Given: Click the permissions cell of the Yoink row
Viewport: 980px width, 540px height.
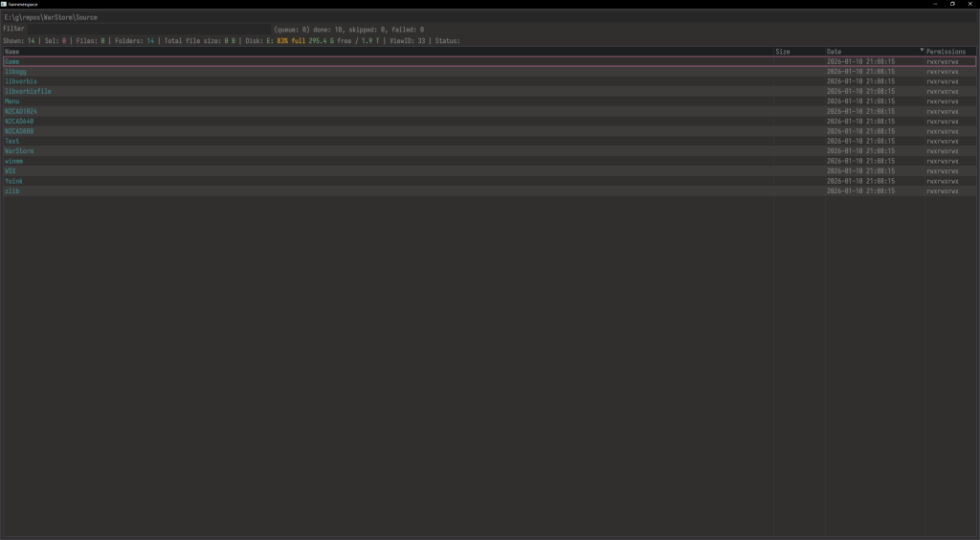Looking at the screenshot, I should click(943, 181).
